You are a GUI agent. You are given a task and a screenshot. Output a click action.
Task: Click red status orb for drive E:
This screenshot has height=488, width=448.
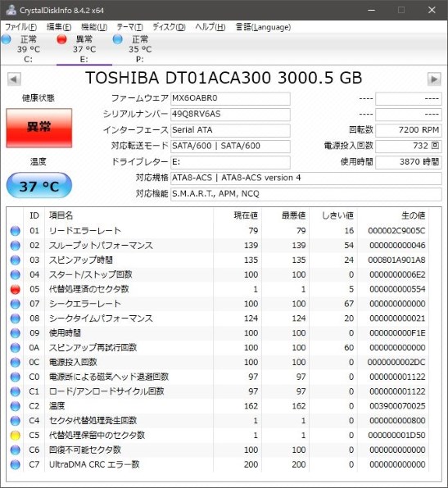pos(61,39)
